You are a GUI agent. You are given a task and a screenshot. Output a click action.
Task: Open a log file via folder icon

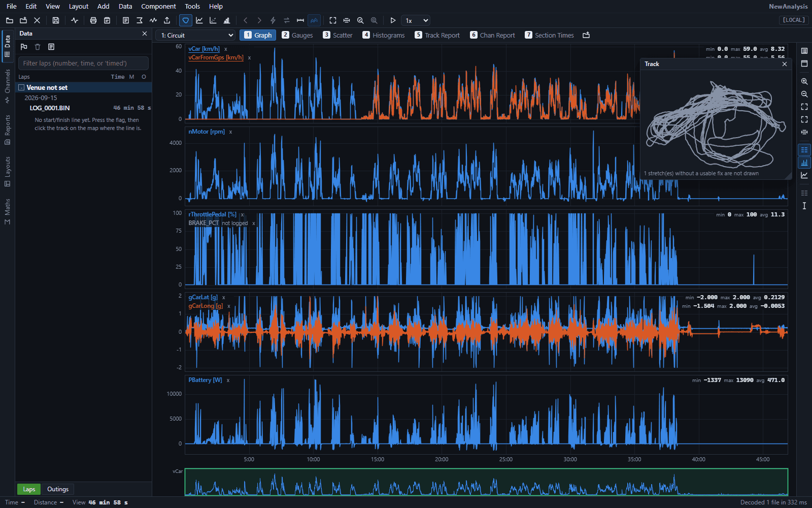click(10, 20)
